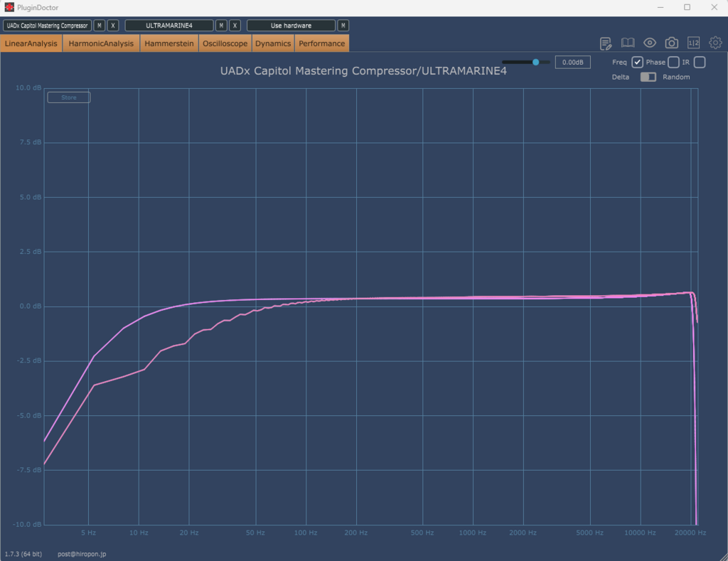Select the Dynamics tab

tap(273, 43)
